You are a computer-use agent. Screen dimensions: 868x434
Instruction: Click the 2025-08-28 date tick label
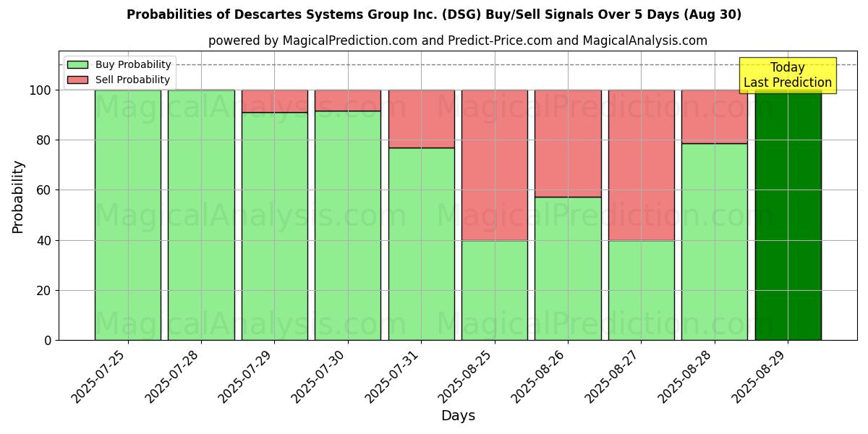pos(687,376)
